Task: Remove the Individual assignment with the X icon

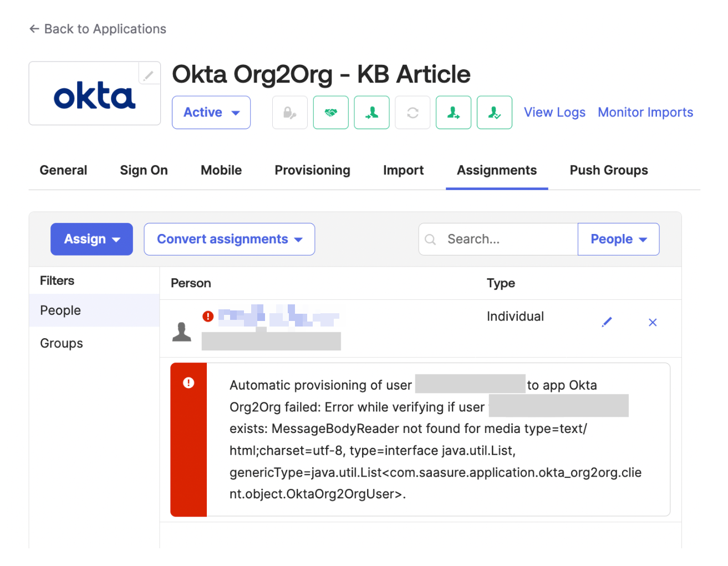Action: click(x=653, y=323)
